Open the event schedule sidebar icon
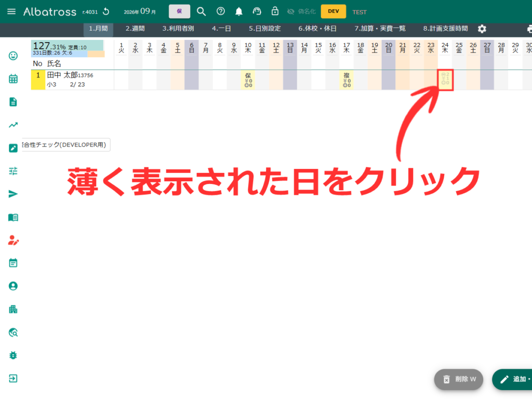Image resolution: width=532 pixels, height=399 pixels. coord(13,263)
